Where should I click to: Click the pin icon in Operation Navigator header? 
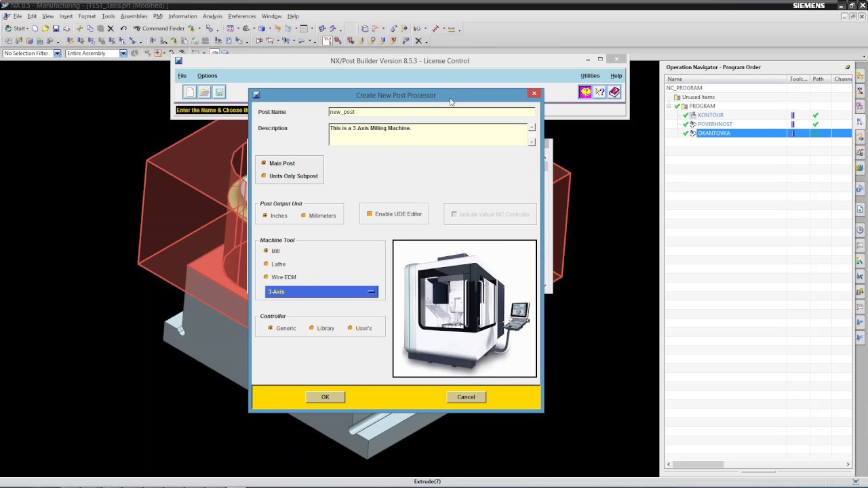click(x=848, y=67)
